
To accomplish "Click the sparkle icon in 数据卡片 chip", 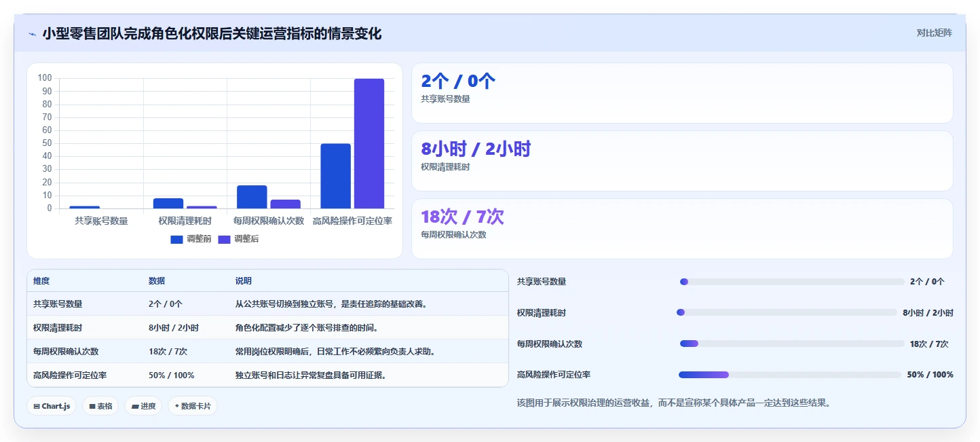I will [177, 406].
